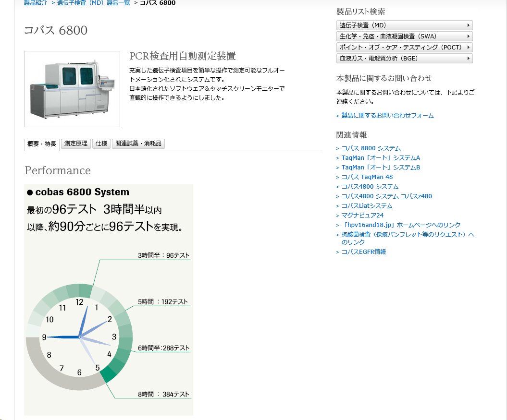Expand the 遺伝子検査（MD） product list menu

point(405,25)
